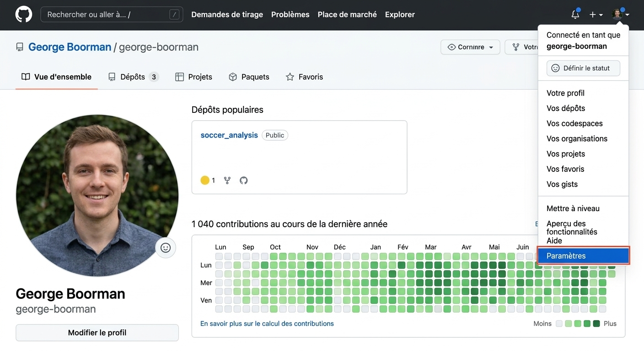The width and height of the screenshot is (644, 351).
Task: Click the cube icon on Paquets tab
Action: [x=233, y=77]
